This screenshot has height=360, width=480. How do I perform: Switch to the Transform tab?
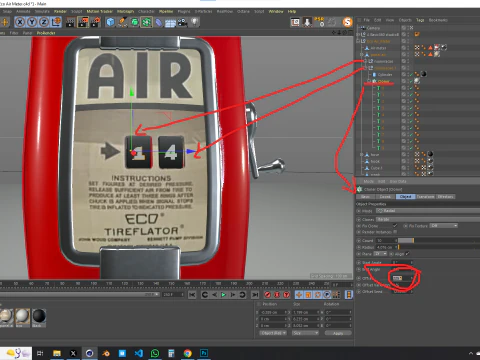point(426,197)
